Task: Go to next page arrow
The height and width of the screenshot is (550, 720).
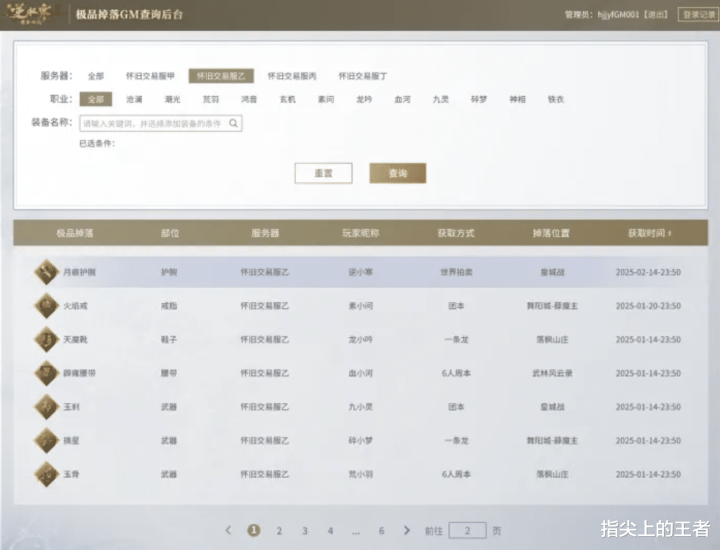Action: pyautogui.click(x=406, y=530)
